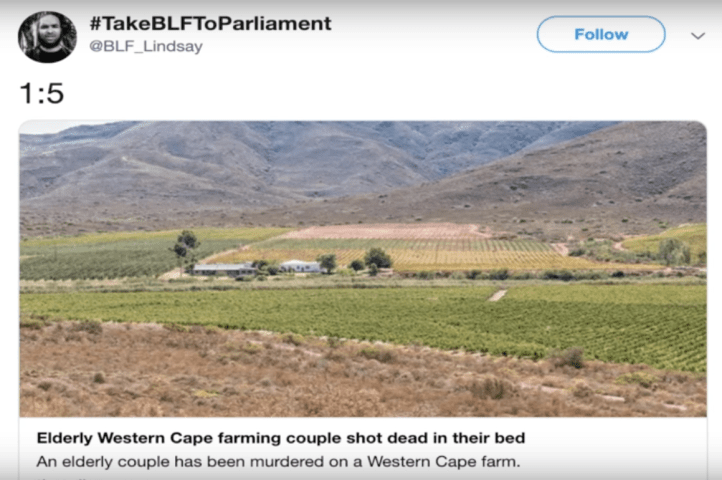Screen dimensions: 722x480
Task: Click the white farmhouse in the image
Action: (x=301, y=266)
